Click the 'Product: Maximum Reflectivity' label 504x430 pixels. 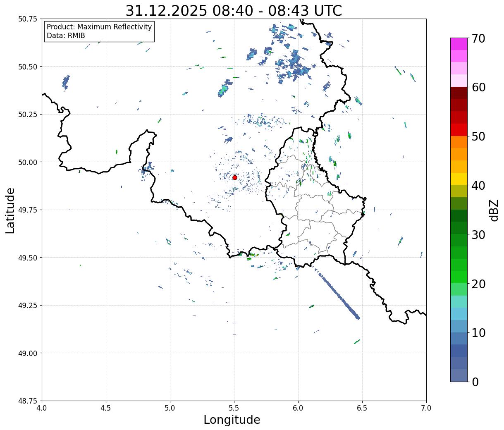99,27
